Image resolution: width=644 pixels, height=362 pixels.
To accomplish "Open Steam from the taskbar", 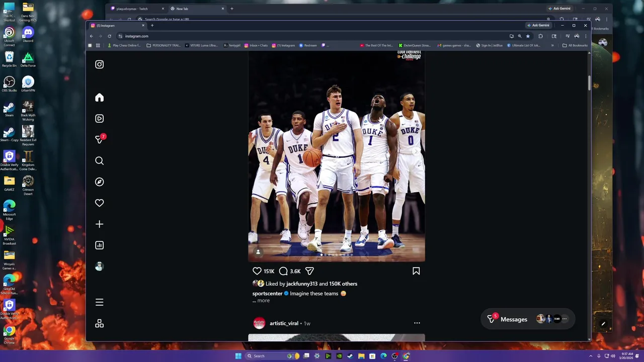I will click(x=350, y=356).
